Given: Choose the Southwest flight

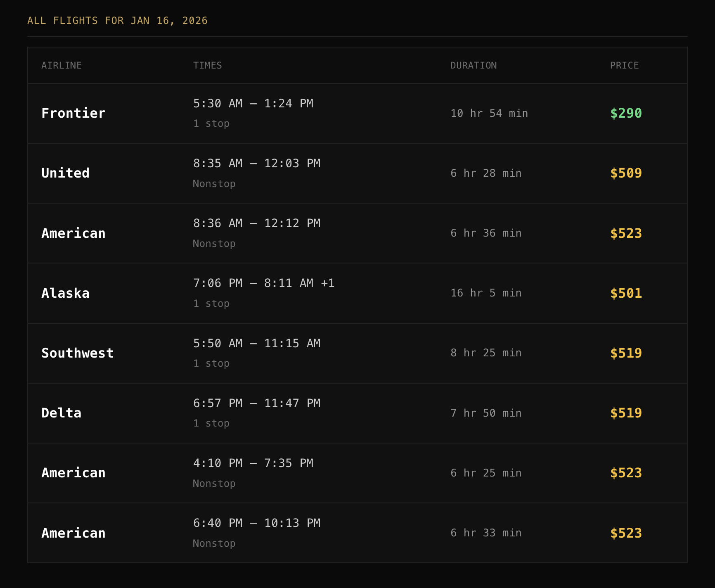Looking at the screenshot, I should pyautogui.click(x=77, y=353).
